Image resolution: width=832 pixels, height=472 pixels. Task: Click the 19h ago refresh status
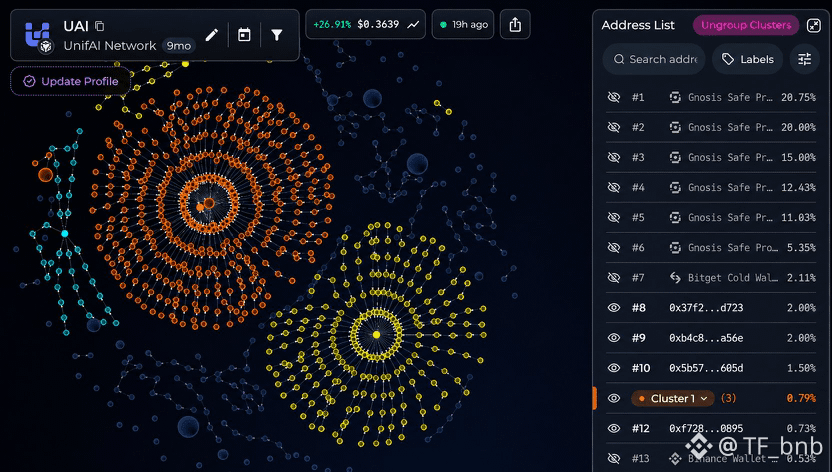[463, 24]
